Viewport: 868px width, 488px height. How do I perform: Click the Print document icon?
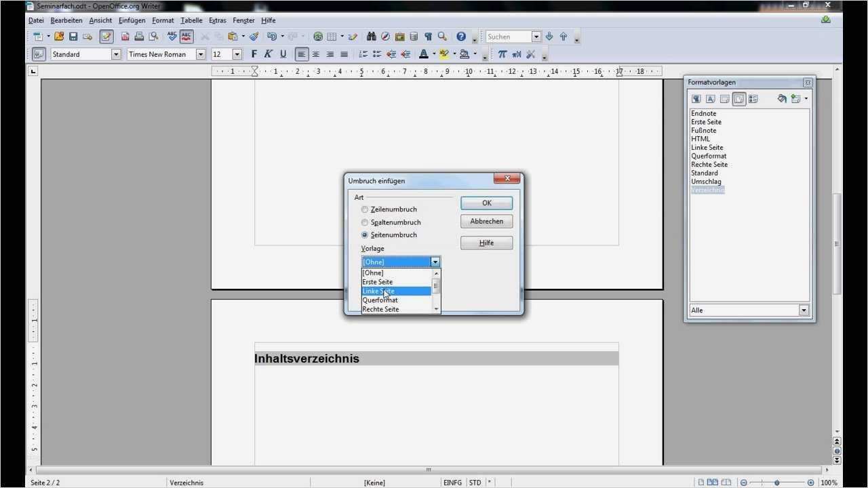click(x=139, y=37)
